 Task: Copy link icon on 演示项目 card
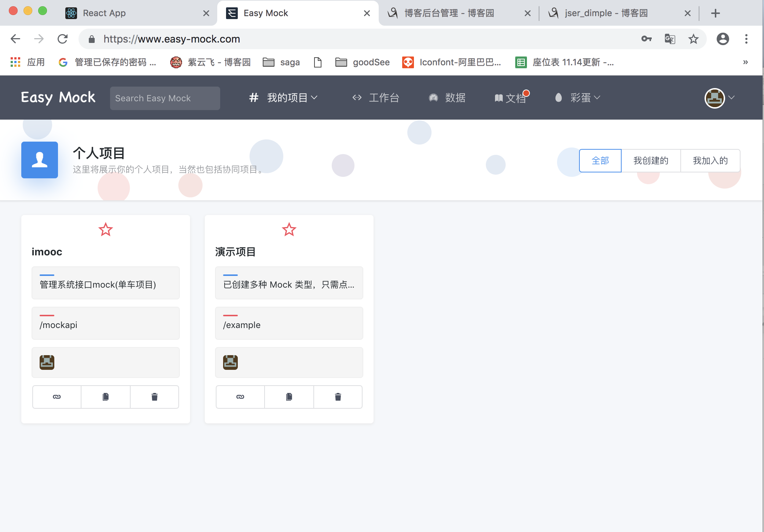pos(240,397)
